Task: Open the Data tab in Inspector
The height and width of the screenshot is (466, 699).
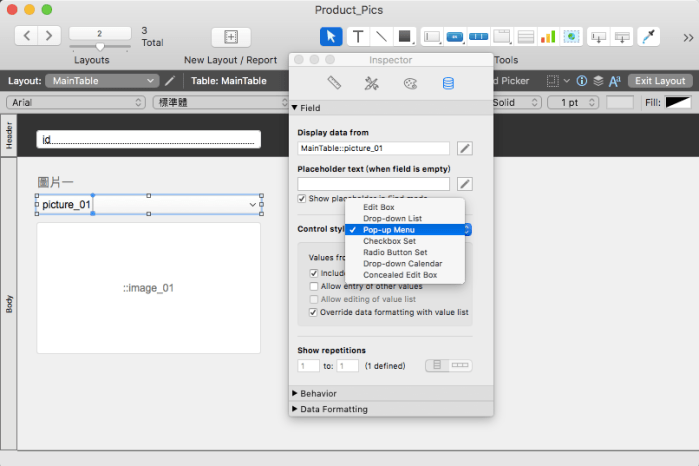Action: pyautogui.click(x=448, y=83)
